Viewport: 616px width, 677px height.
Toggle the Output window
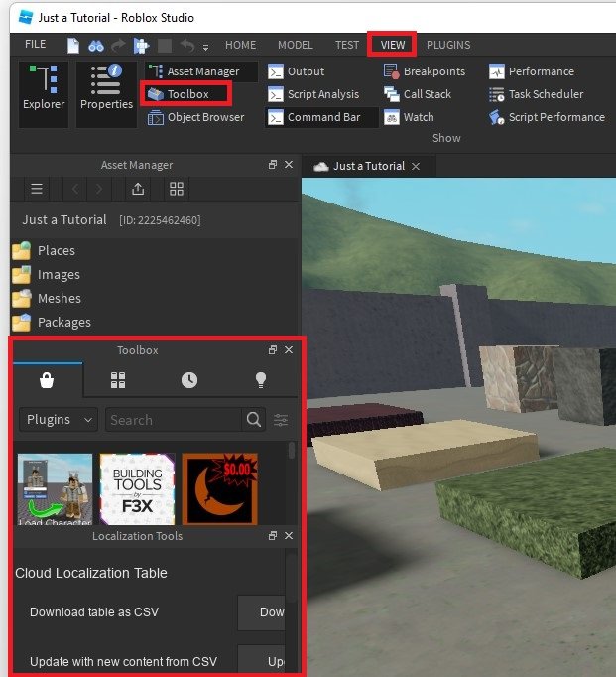pos(296,71)
